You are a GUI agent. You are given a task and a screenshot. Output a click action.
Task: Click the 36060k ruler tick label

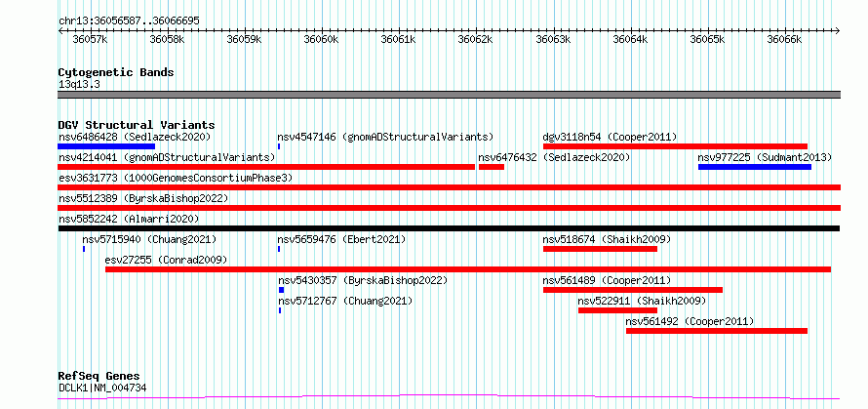[x=322, y=40]
